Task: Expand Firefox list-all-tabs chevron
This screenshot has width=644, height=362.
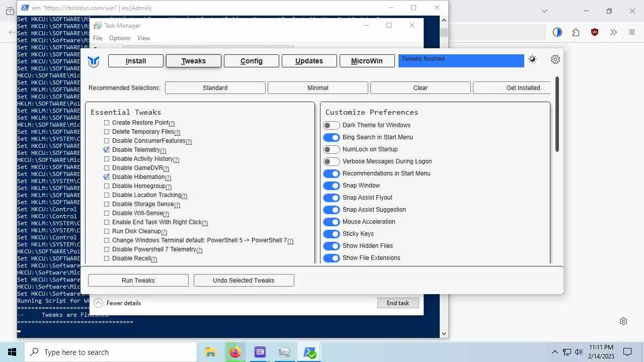Action: tap(544, 11)
